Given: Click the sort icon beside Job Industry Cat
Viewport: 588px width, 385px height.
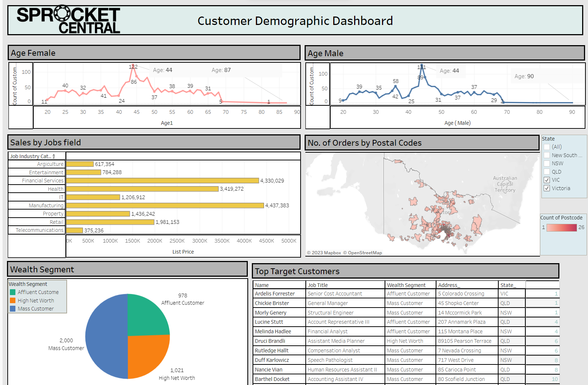Looking at the screenshot, I should pyautogui.click(x=54, y=156).
